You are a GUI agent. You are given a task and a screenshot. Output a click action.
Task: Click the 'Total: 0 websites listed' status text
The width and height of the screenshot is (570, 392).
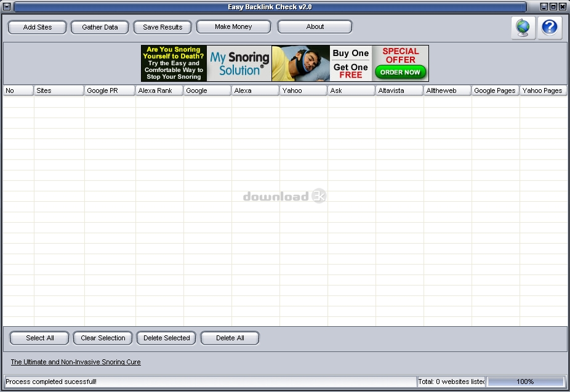click(451, 382)
